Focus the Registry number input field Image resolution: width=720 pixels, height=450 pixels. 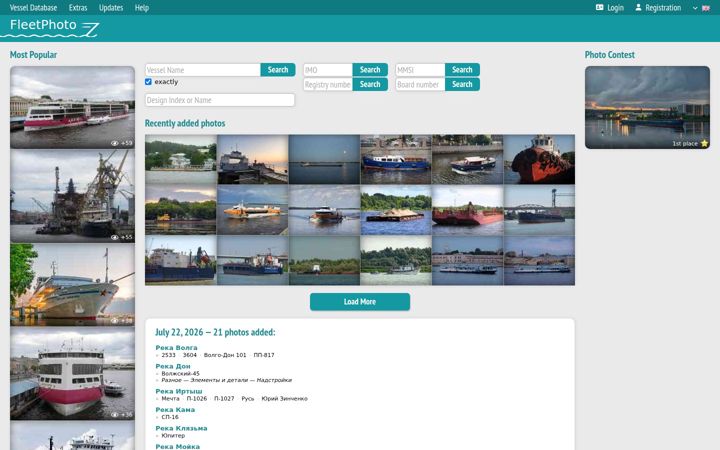(x=328, y=84)
